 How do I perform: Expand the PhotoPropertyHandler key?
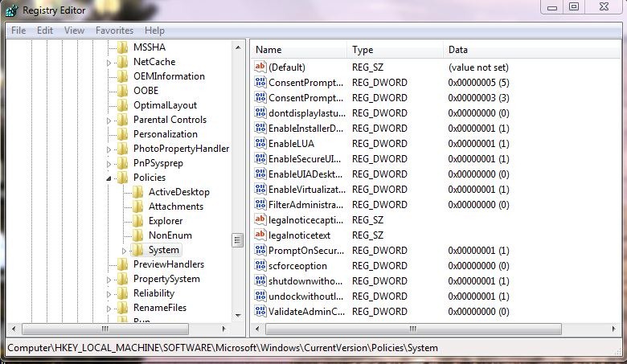[109, 149]
